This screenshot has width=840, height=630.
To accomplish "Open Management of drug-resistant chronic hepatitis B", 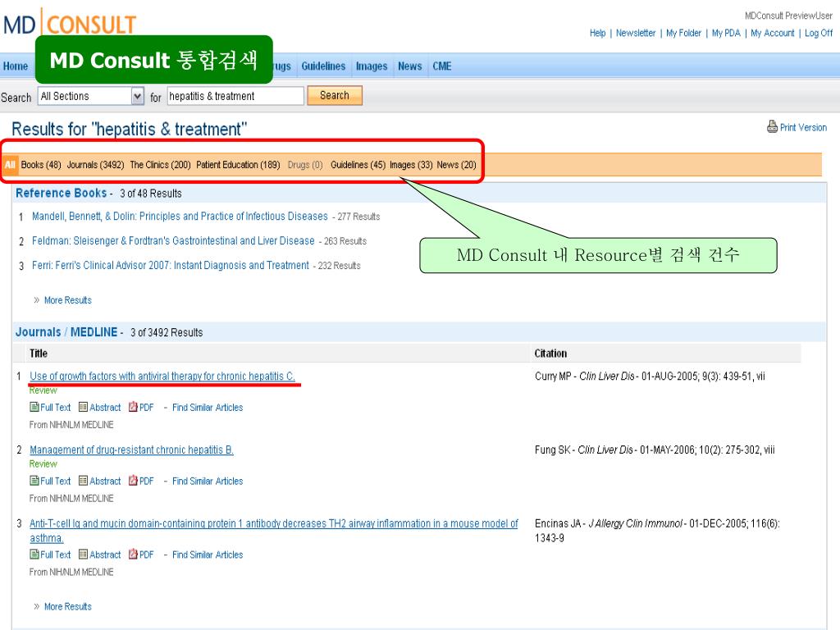I will click(132, 450).
